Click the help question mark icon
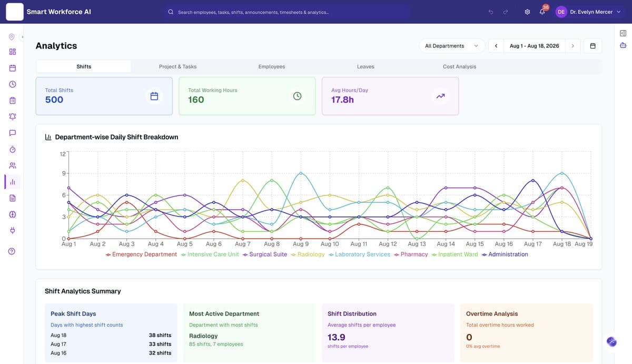The image size is (632, 364). tap(13, 251)
